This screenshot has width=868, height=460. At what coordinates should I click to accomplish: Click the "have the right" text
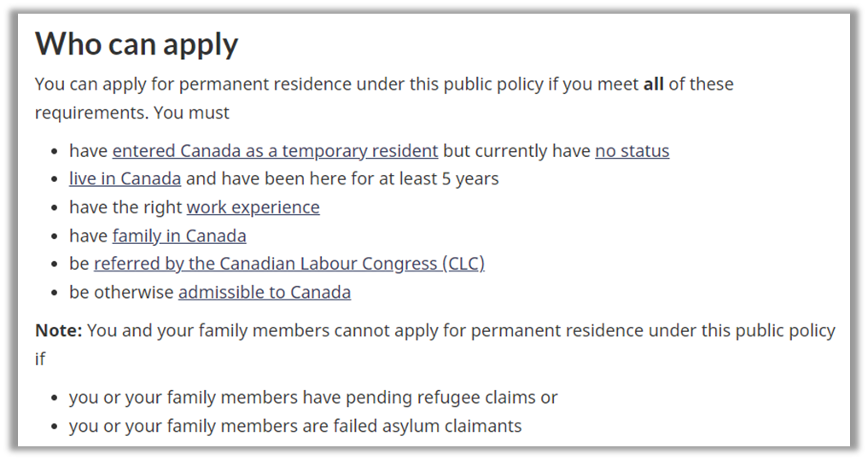coord(125,207)
